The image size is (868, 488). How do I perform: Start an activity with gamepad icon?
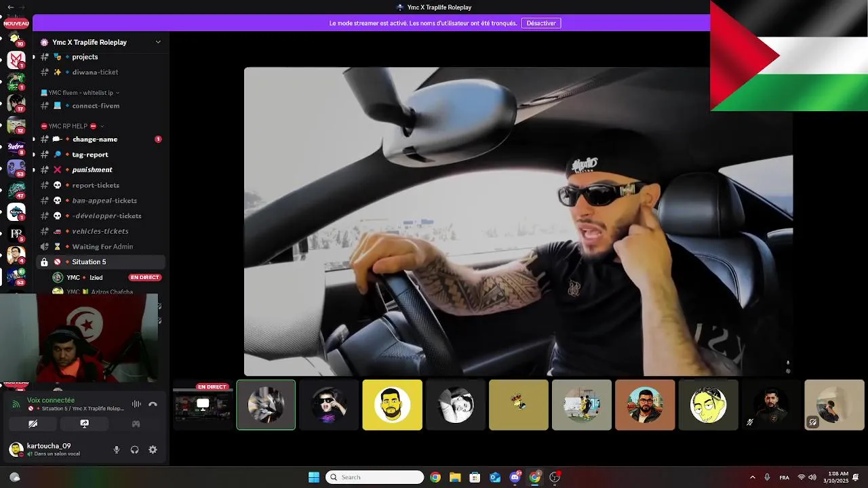(x=136, y=424)
